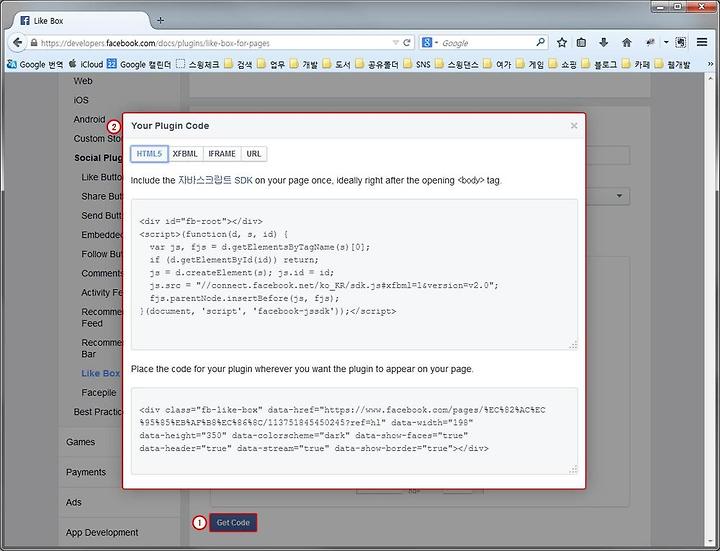This screenshot has height=551, width=720.
Task: Click the page scrollbar down arrow
Action: point(710,540)
